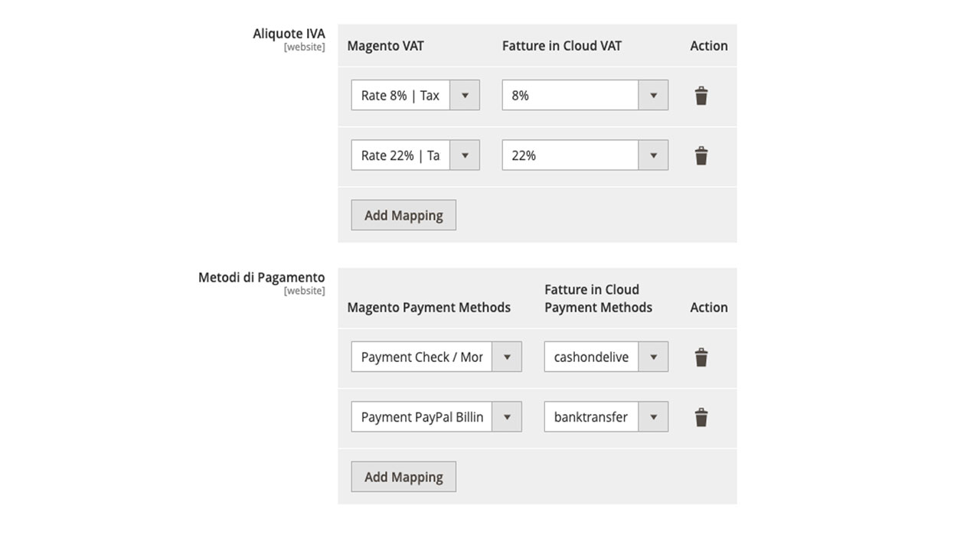
Task: Delete the Rate 22% VAT mapping row
Action: pyautogui.click(x=701, y=155)
